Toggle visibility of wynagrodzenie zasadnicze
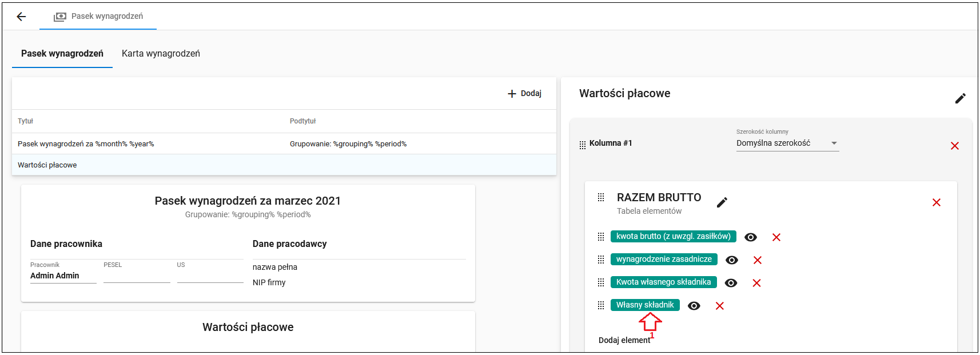The image size is (980, 355). tap(732, 260)
